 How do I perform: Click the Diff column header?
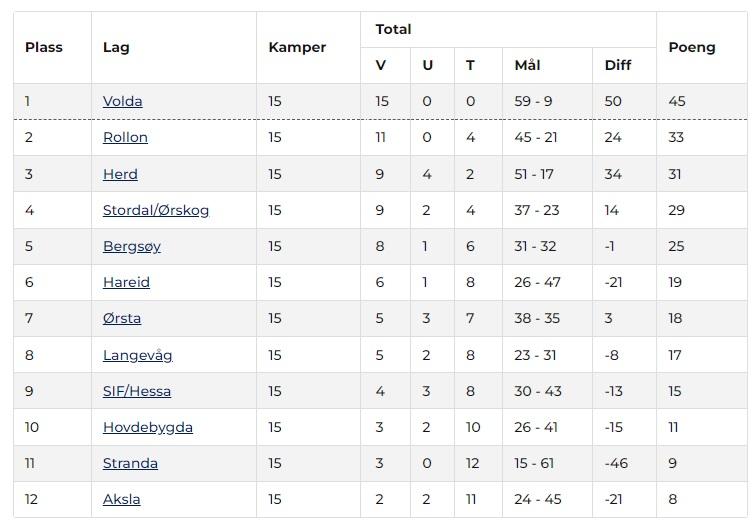618,65
